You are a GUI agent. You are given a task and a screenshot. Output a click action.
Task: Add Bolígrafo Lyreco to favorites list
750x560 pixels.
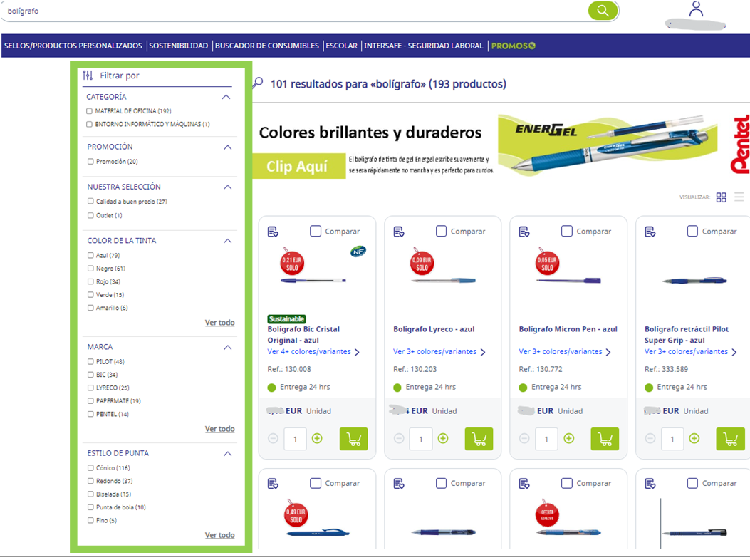click(399, 232)
